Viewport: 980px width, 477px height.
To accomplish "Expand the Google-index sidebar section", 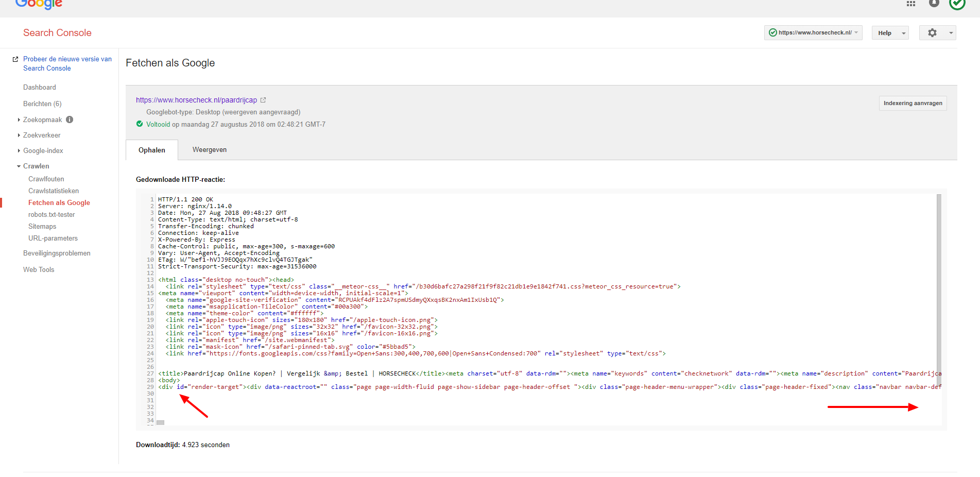I will [19, 150].
